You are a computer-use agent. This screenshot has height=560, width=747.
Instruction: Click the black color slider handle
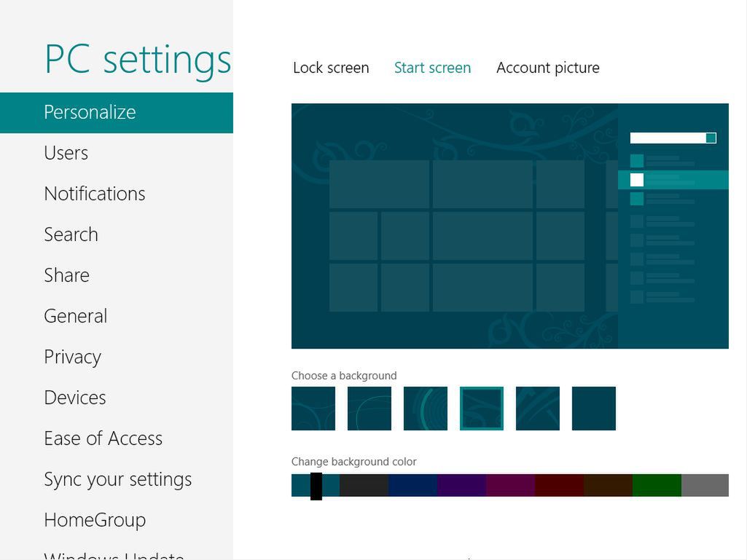point(316,486)
